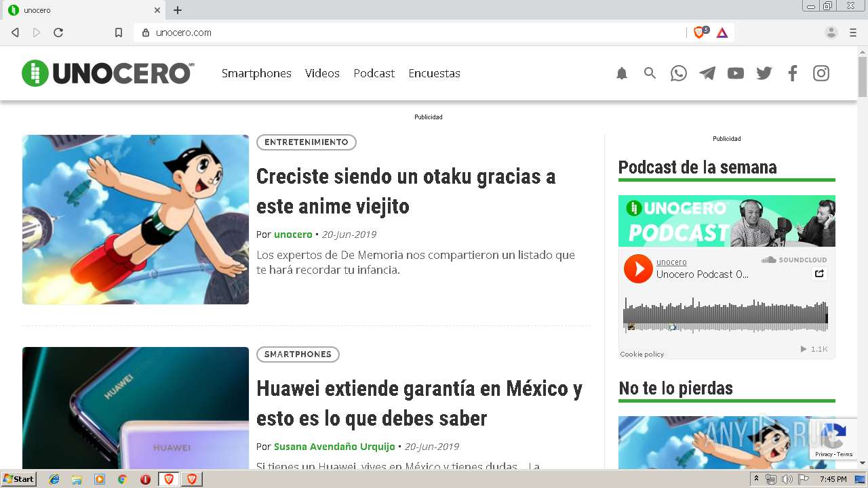Open the 'Creciste siendo un otaku' article headline
868x488 pixels.
(x=406, y=191)
